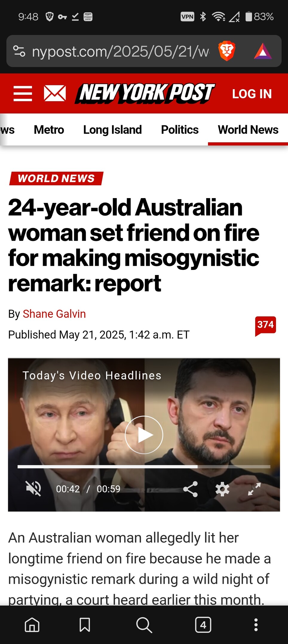Unmute the video speaker icon
Viewport: 288px width, 644px height.
(x=33, y=489)
